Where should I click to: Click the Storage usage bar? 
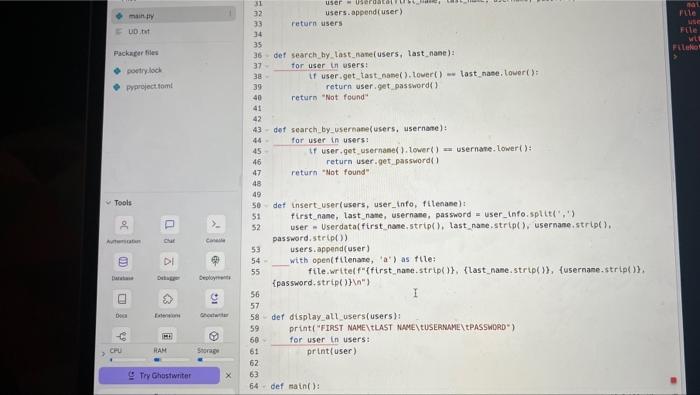point(215,359)
